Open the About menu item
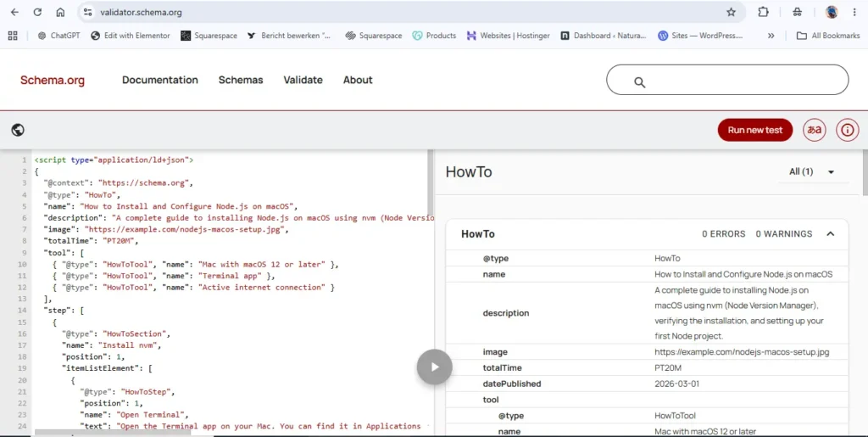868x437 pixels. (358, 80)
